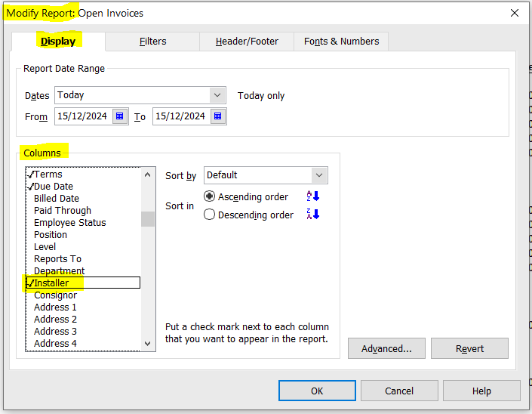Viewport: 532px width, 414px height.
Task: Click the descending Z-A sort icon
Action: [x=313, y=215]
